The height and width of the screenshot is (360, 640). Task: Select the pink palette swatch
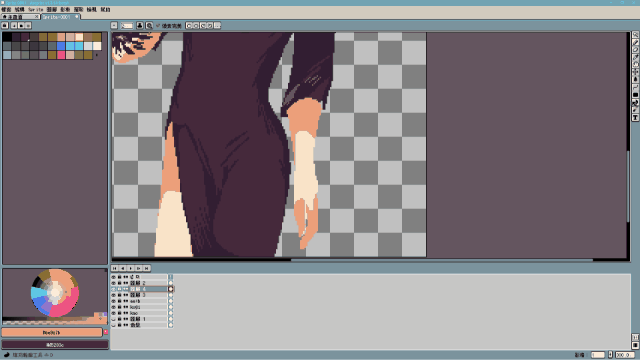pyautogui.click(x=61, y=55)
